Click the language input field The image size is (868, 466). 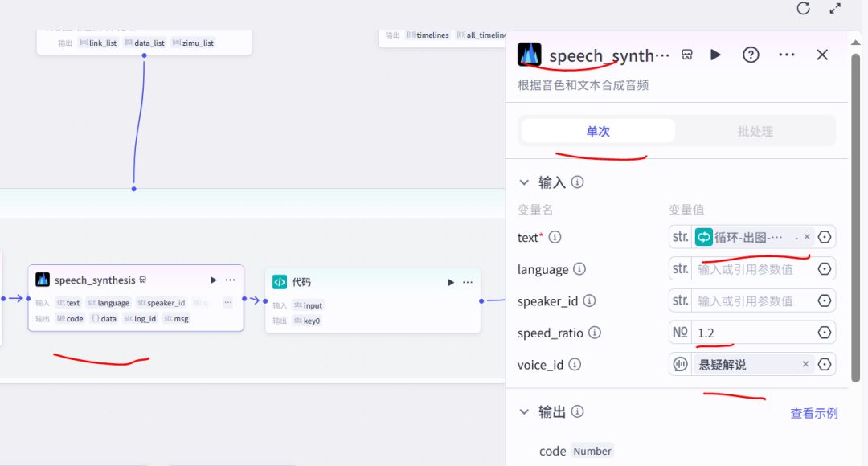(747, 268)
